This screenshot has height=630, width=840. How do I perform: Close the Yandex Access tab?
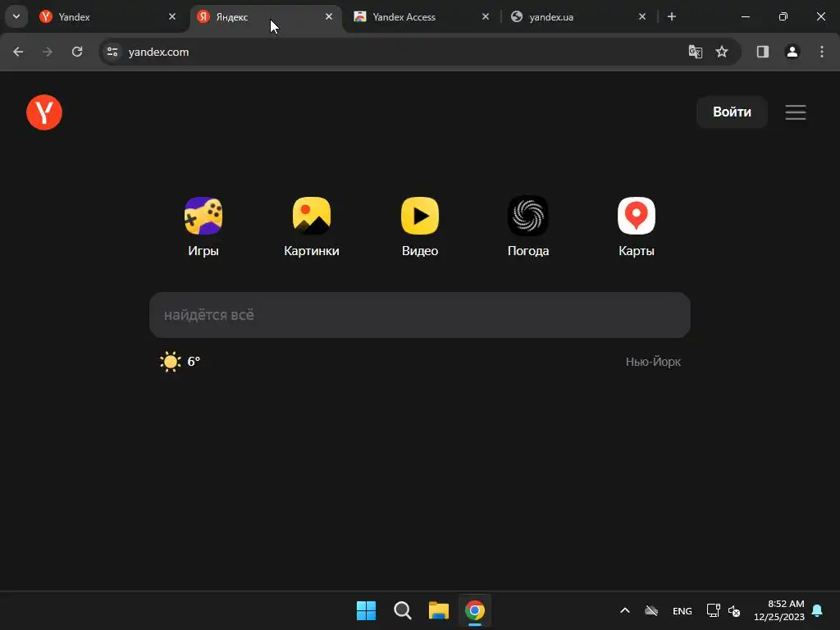pyautogui.click(x=486, y=16)
